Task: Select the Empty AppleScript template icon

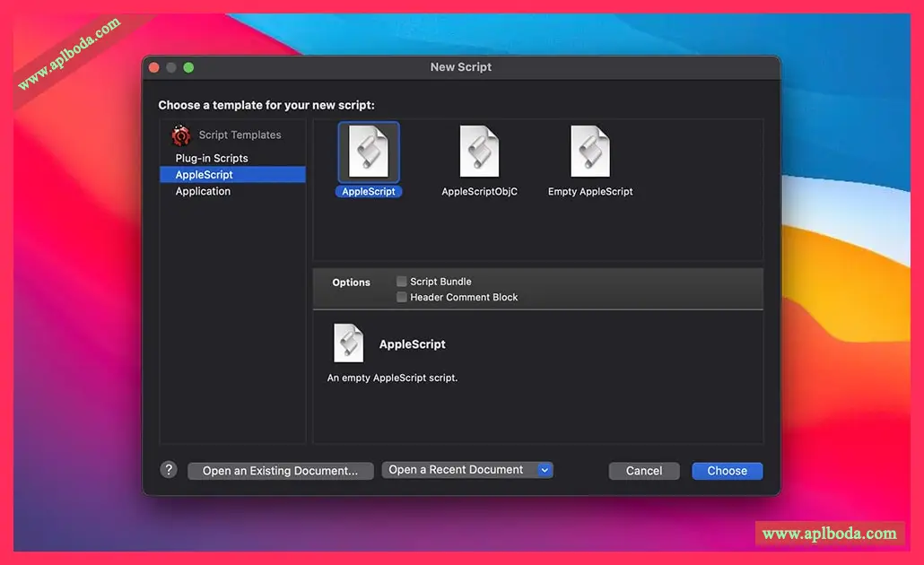Action: (x=590, y=152)
